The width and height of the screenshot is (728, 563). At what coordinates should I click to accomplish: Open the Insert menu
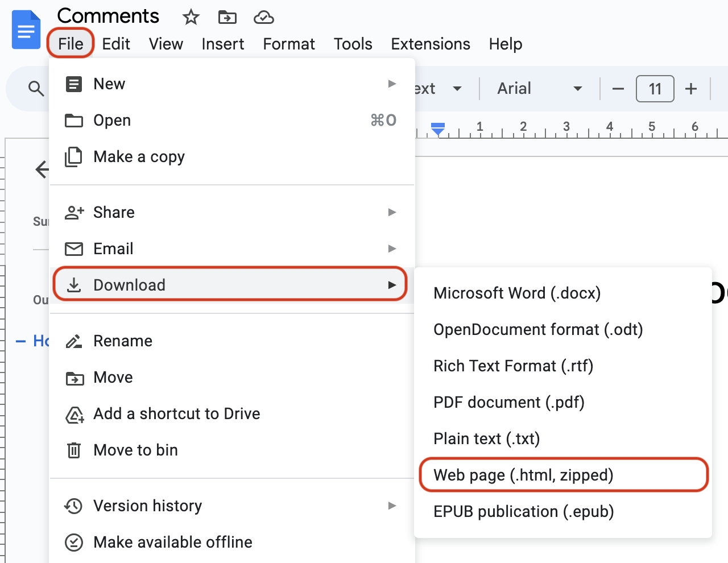pos(223,44)
